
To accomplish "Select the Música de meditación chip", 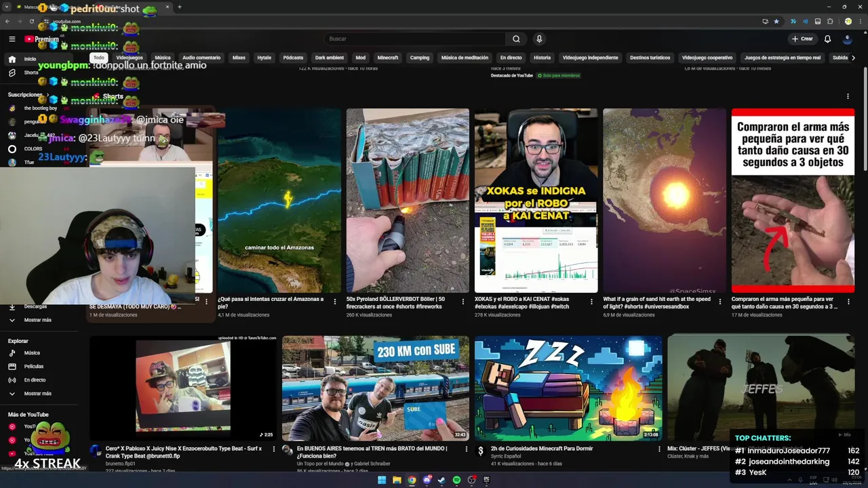I will [x=465, y=58].
